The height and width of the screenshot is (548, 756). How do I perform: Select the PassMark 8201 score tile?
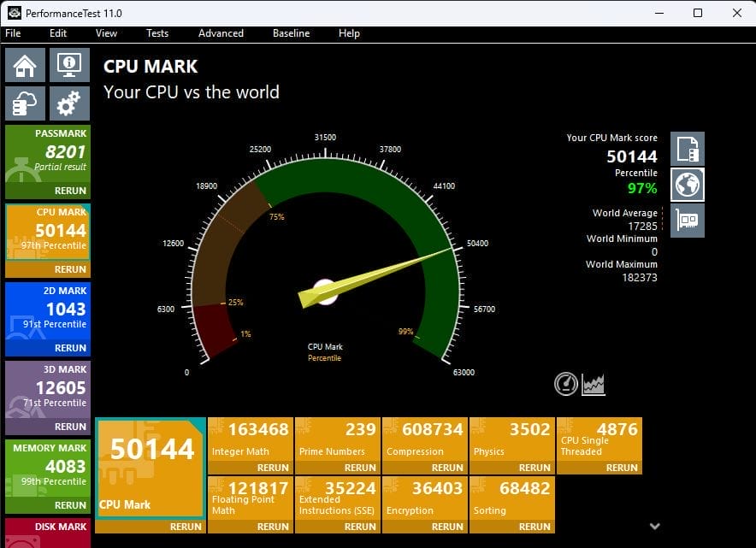click(48, 154)
